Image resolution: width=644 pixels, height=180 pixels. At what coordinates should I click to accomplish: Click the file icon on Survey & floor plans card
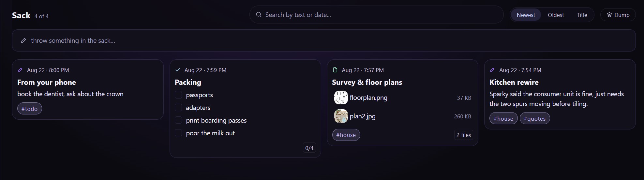point(335,70)
